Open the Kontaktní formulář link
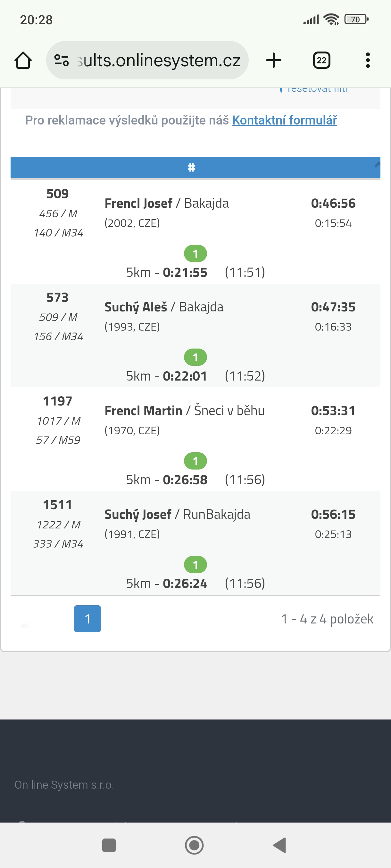The height and width of the screenshot is (868, 391). pos(284,120)
